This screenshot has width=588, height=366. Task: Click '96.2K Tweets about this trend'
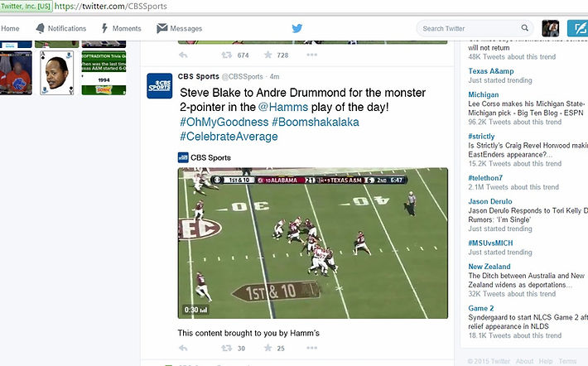(514, 122)
